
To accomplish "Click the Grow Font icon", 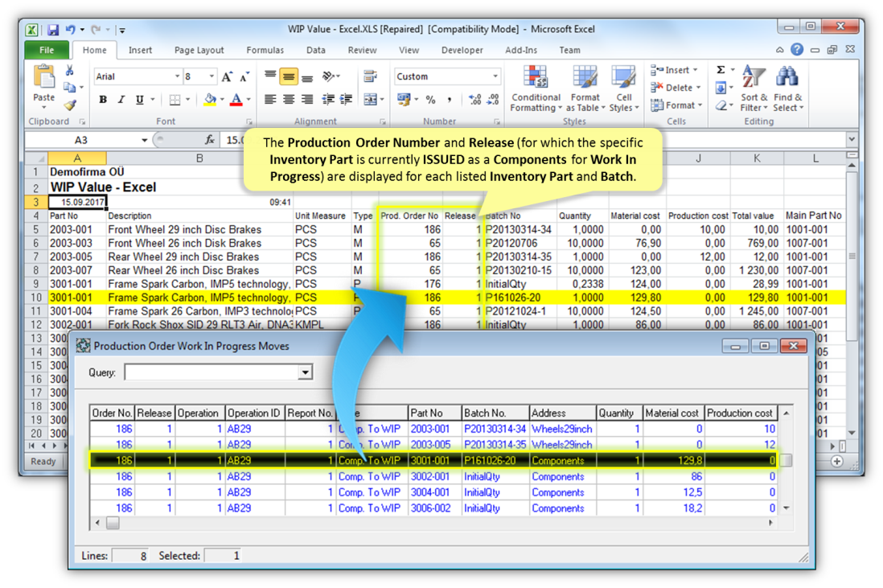I will point(227,77).
